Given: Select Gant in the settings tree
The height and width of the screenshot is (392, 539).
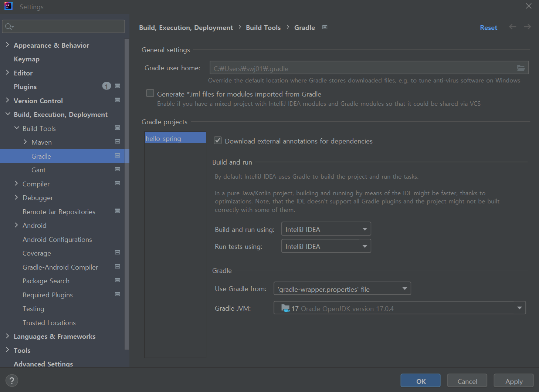Looking at the screenshot, I should (x=38, y=170).
